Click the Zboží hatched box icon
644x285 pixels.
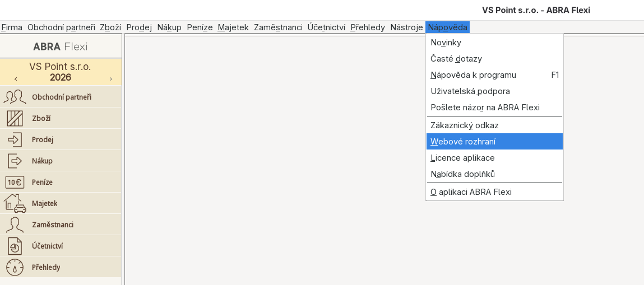click(x=15, y=119)
